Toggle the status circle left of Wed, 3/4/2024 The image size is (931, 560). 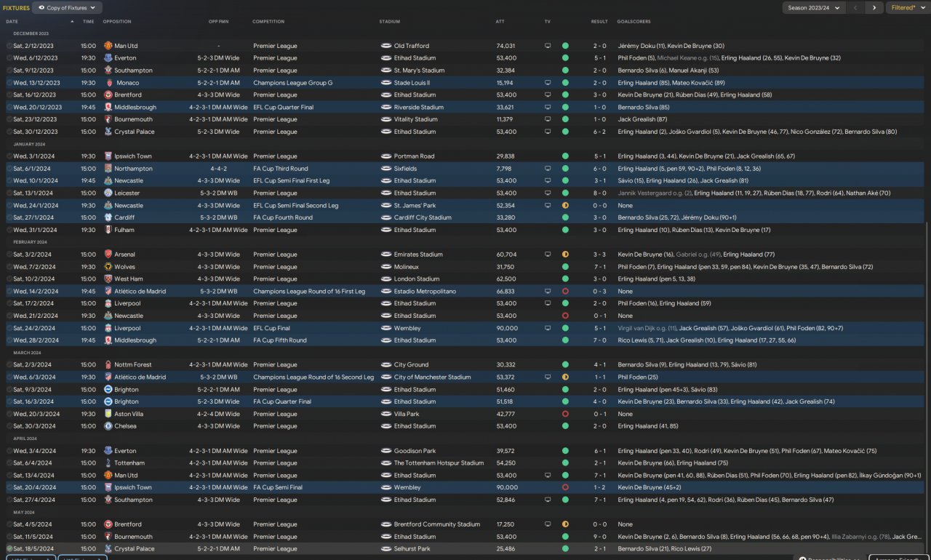pos(9,451)
